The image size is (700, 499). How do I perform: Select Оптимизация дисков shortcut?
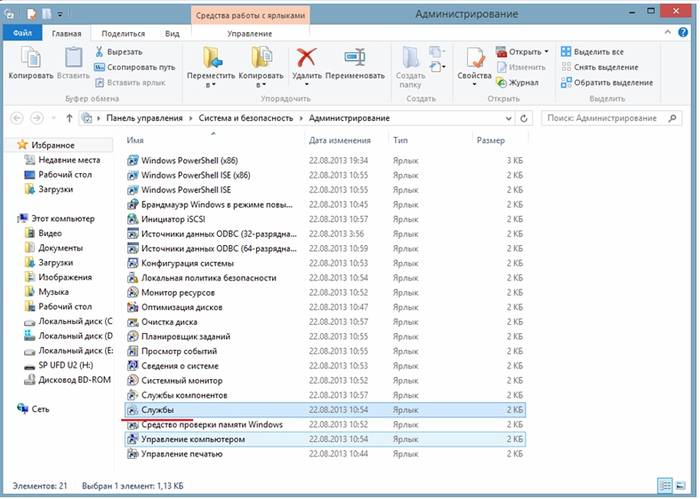(x=325, y=307)
